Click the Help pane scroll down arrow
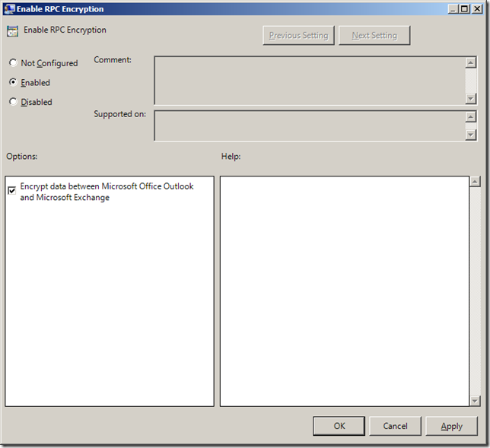This screenshot has height=448, width=490. click(475, 401)
